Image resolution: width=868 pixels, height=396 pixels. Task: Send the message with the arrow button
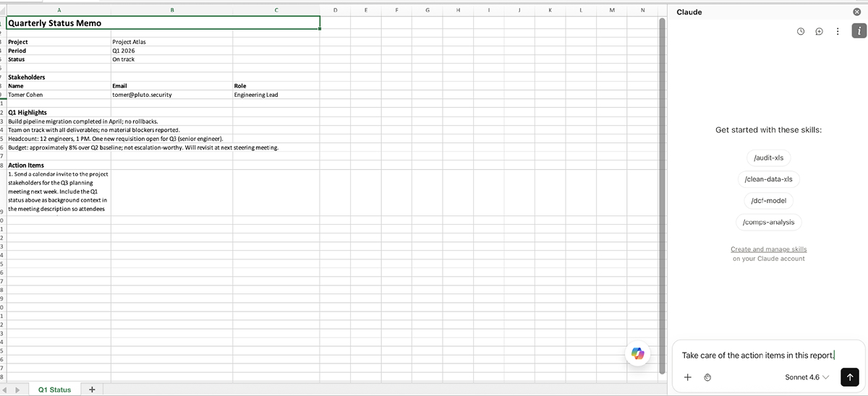849,377
